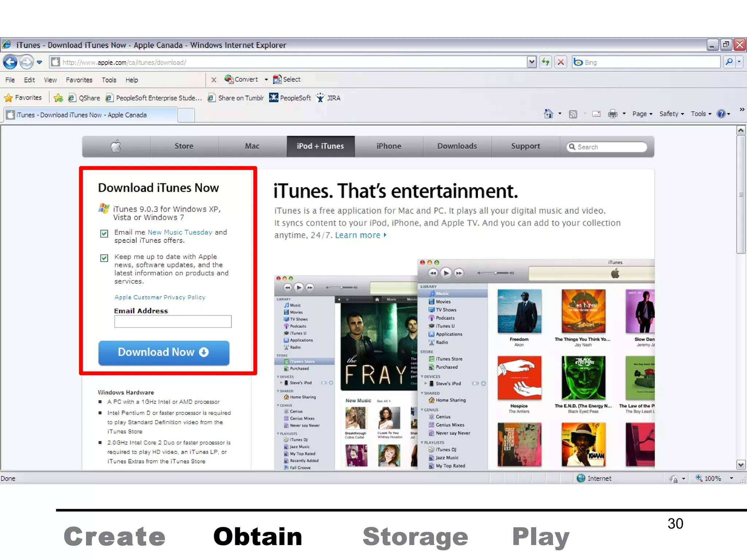The width and height of the screenshot is (747, 560).
Task: Click Add to Favorites Bar icon
Action: pos(58,98)
